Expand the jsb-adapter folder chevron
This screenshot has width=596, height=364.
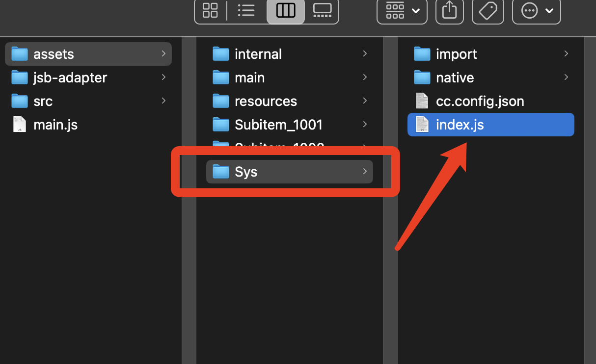(x=163, y=77)
